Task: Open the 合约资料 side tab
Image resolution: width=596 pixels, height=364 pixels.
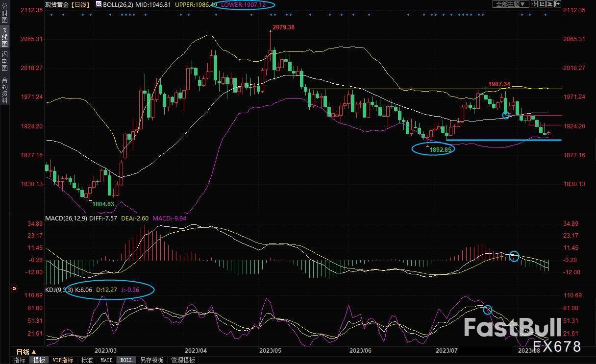Action: point(5,90)
